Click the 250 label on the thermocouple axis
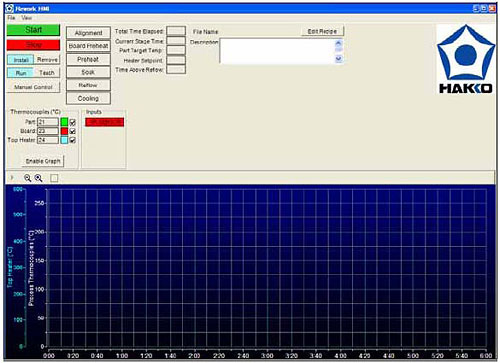500x363 pixels. point(39,203)
